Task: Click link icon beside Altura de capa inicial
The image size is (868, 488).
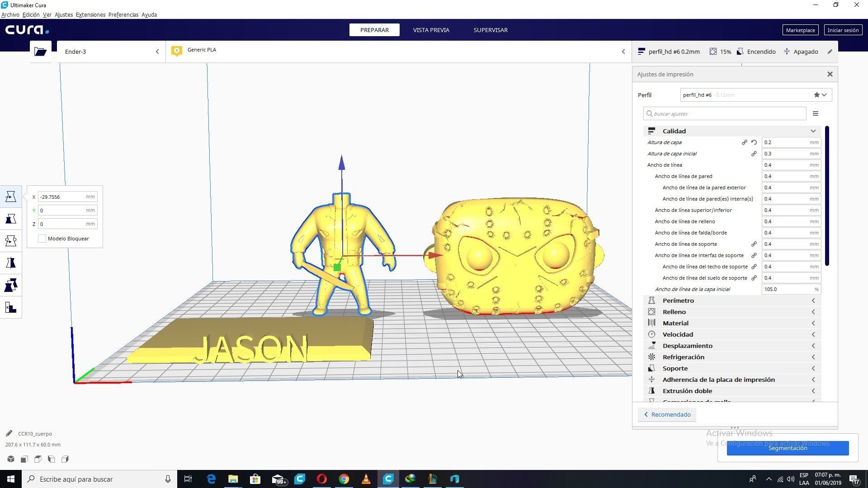Action: (x=754, y=154)
